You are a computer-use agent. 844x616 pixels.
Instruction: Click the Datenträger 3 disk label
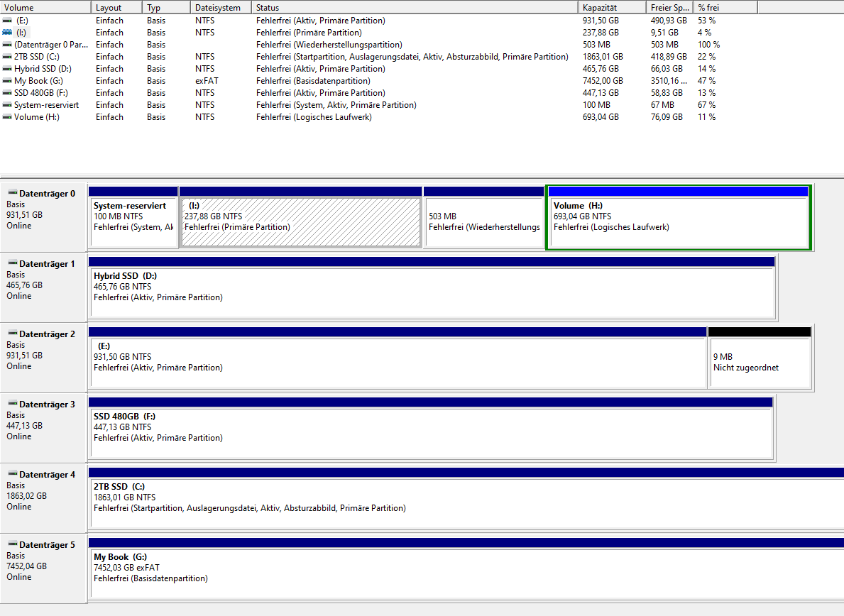coord(48,404)
